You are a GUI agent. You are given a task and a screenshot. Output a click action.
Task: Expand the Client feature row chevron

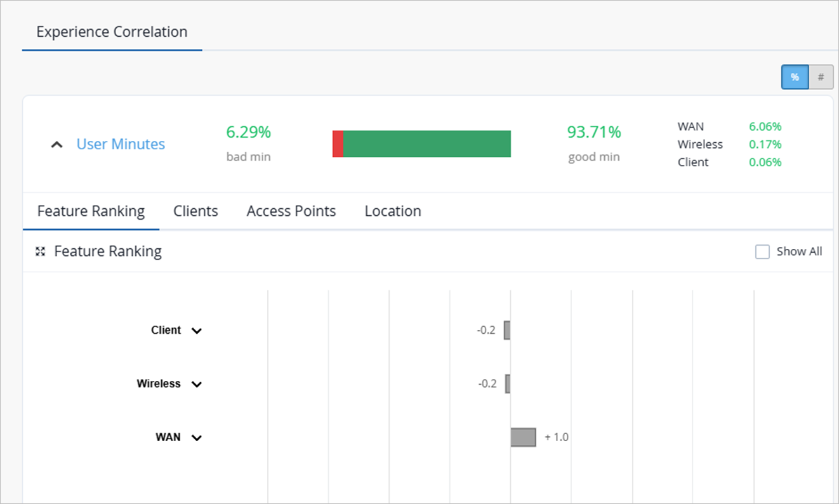click(x=197, y=331)
